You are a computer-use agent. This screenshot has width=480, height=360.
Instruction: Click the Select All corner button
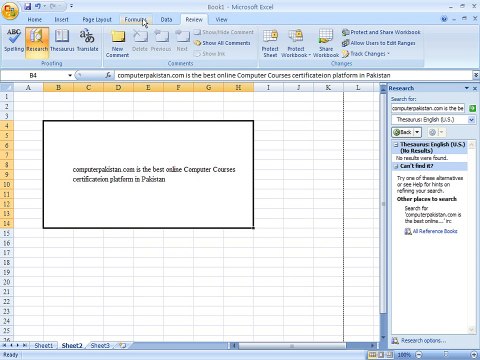7,87
